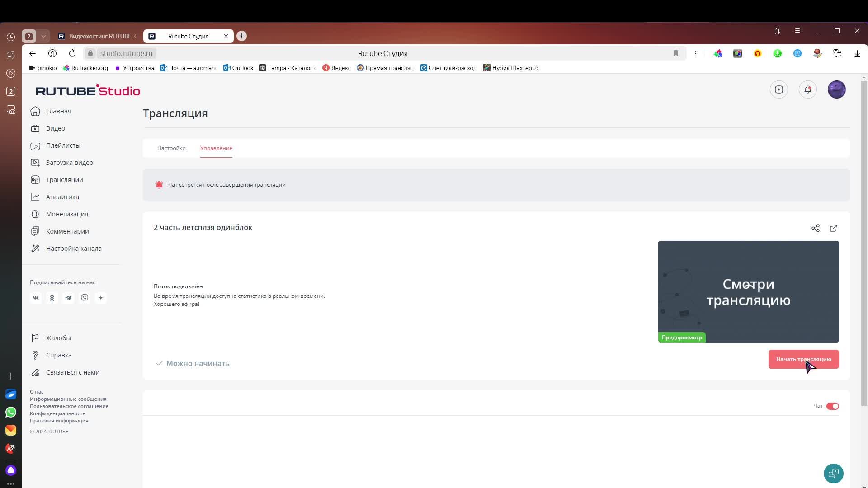Open Устройства bookmark
The width and height of the screenshot is (868, 488).
point(134,68)
